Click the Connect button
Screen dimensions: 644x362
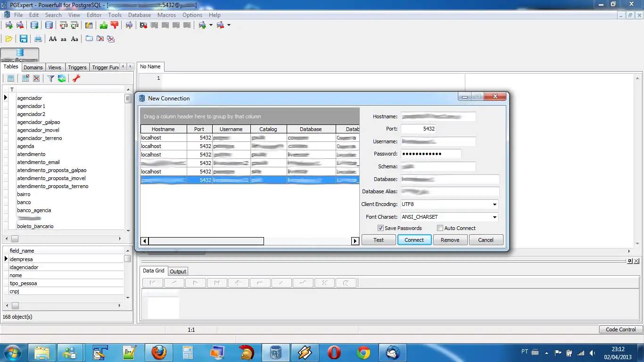[414, 240]
